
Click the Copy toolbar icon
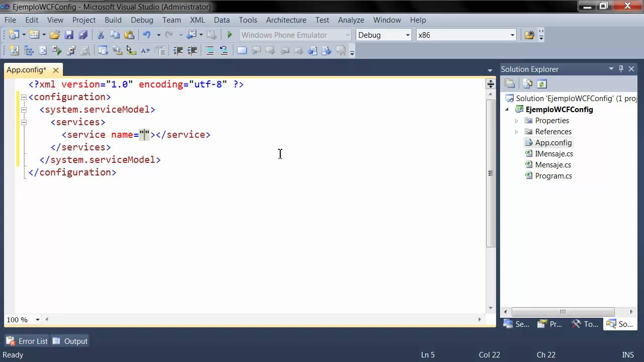point(115,35)
